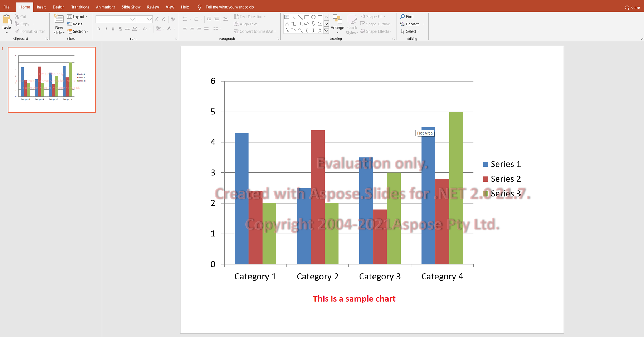Click the Cut scissors icon

pos(17,16)
